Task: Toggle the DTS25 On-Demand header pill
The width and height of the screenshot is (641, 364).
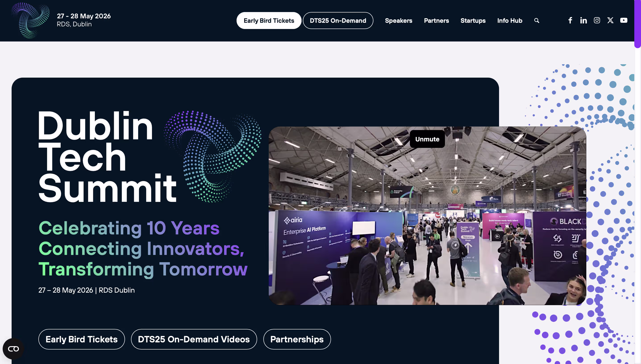Action: click(x=338, y=21)
